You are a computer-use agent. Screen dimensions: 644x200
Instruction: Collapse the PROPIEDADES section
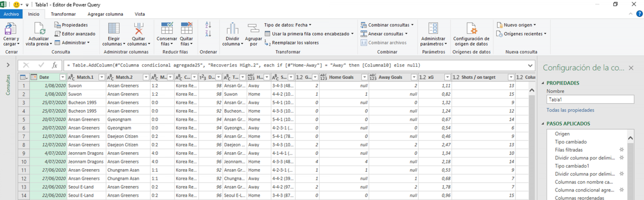coord(543,84)
